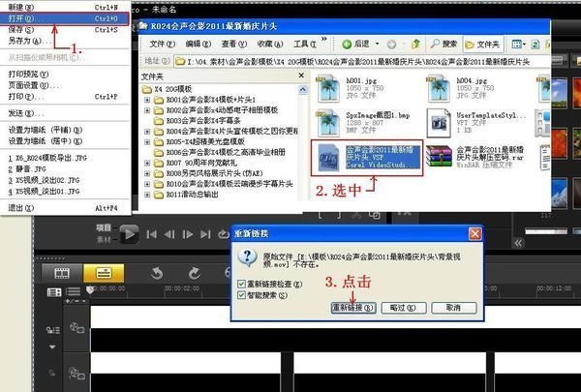Close the 文件夹 folders pane with X

tap(301, 75)
